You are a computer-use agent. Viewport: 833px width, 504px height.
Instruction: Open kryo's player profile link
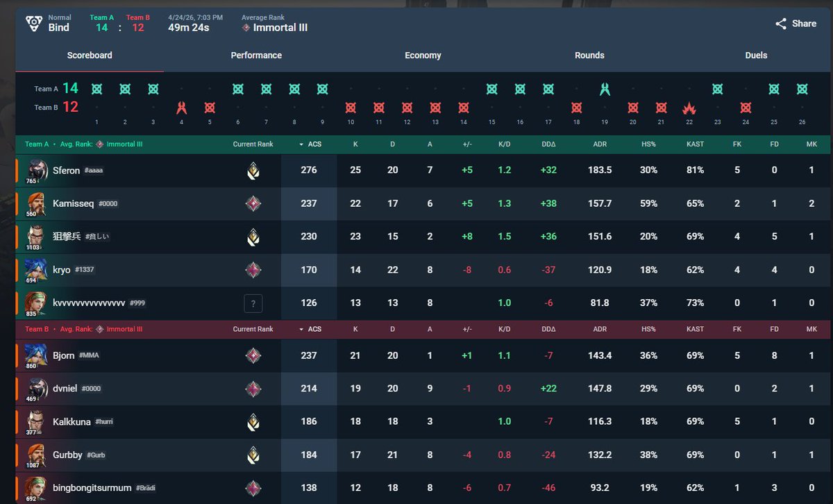[62, 270]
